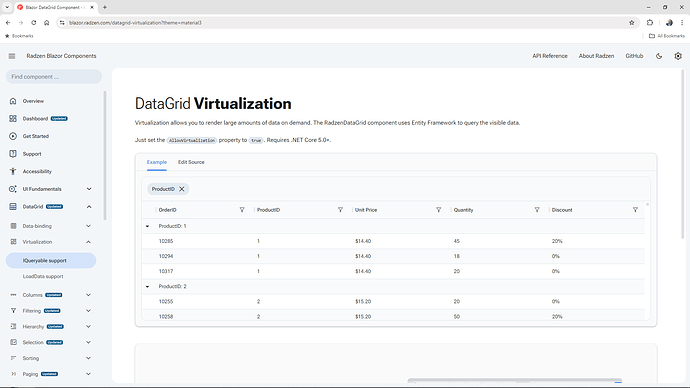Click the Sorting icon in sidebar
Viewport: 690px width, 388px height.
point(13,358)
